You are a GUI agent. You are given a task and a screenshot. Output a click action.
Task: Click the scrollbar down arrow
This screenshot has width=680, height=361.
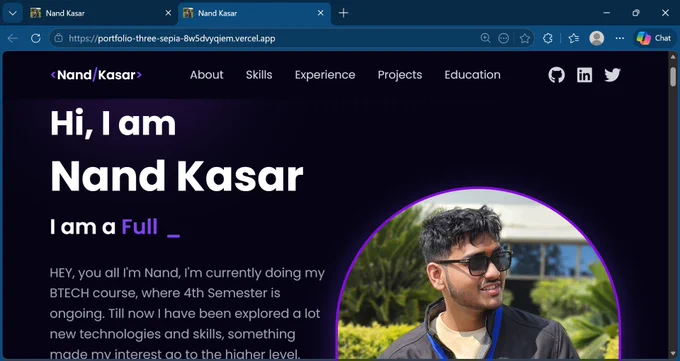pos(673,354)
